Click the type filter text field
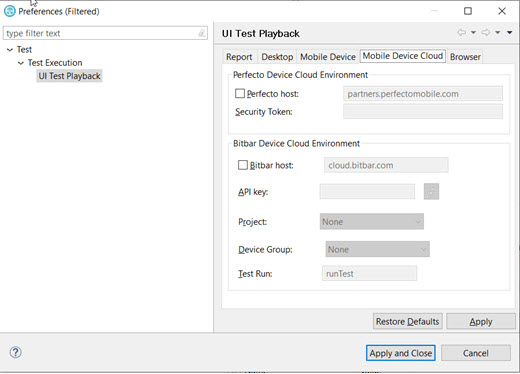Image resolution: width=520 pixels, height=374 pixels. pyautogui.click(x=105, y=33)
